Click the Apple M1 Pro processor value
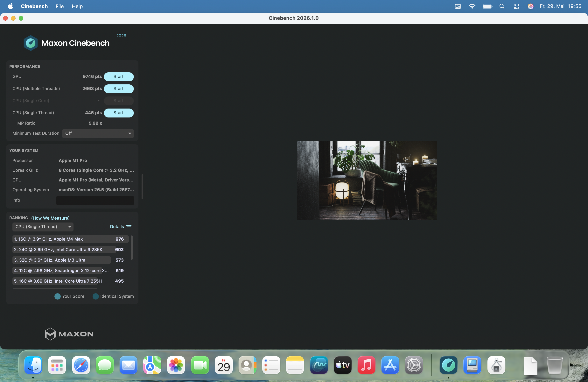 (x=73, y=161)
